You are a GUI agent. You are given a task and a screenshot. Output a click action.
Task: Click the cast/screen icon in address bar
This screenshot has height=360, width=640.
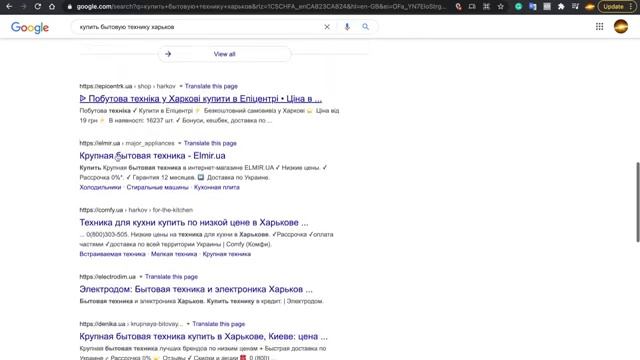472,7
